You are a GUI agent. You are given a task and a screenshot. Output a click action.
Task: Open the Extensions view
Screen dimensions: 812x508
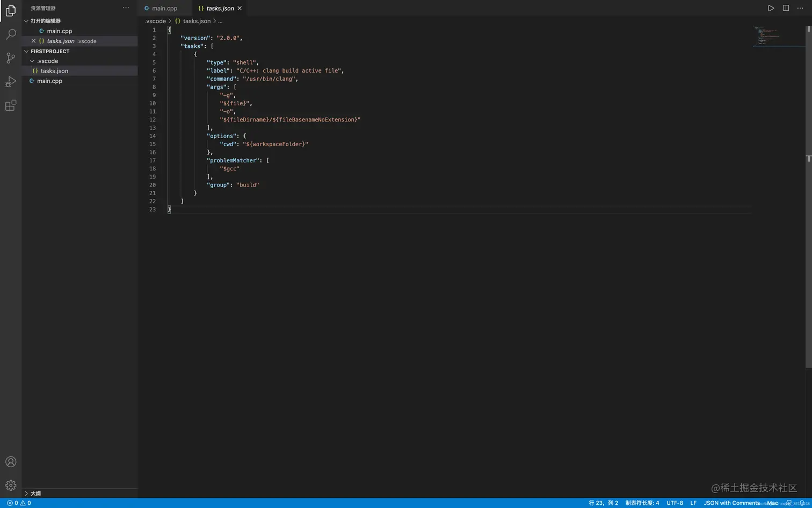point(11,105)
